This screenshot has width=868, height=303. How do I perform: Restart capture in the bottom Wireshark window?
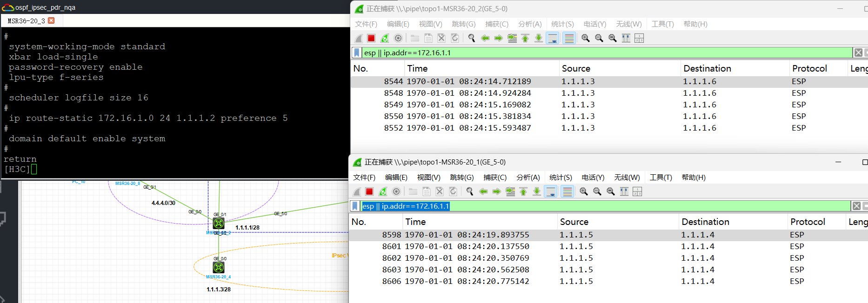383,191
